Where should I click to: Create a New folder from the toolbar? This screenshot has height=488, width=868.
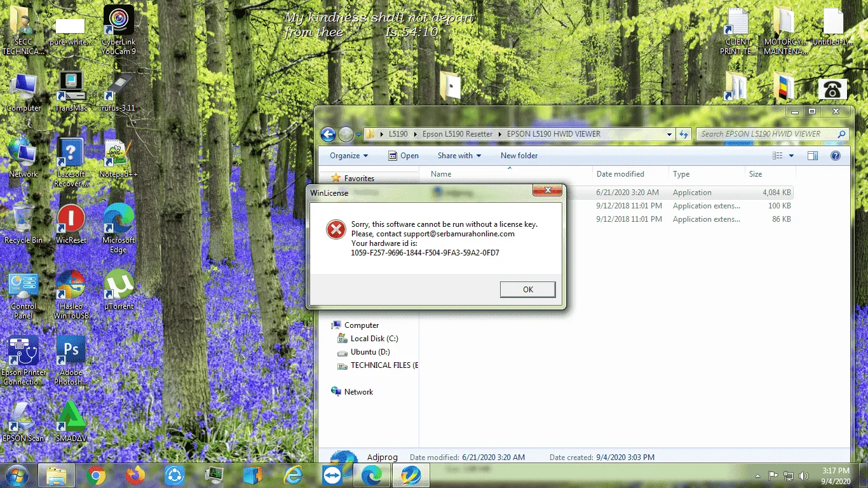pos(519,156)
